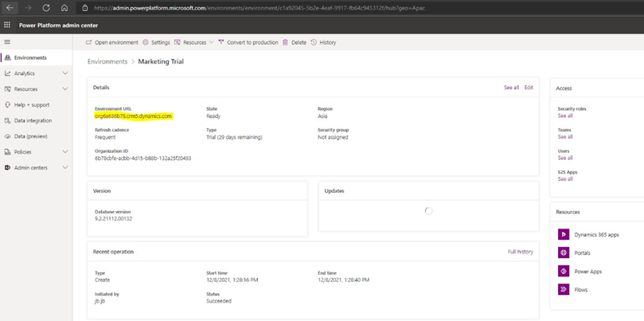Open the Resources dropdown in command bar
This screenshot has width=644, height=321.
(194, 42)
